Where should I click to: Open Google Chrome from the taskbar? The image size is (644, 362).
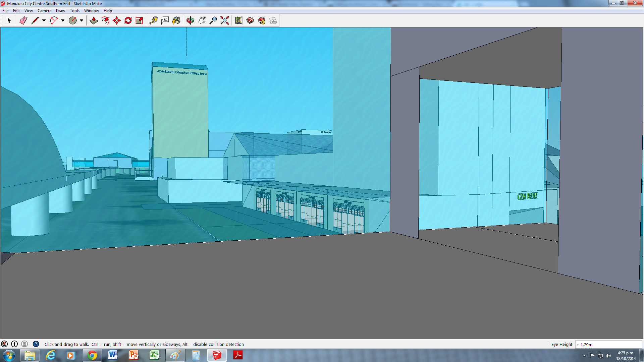[92, 355]
